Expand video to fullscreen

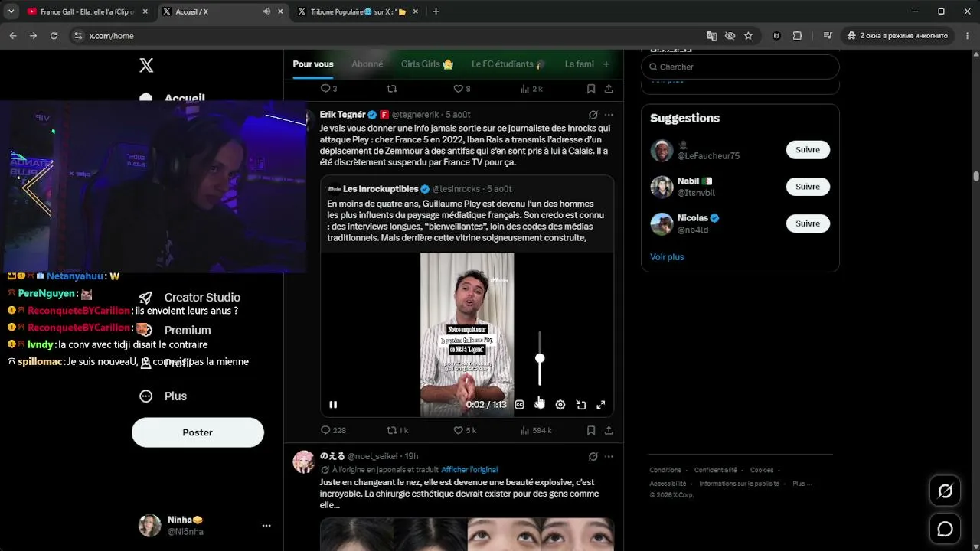point(601,405)
